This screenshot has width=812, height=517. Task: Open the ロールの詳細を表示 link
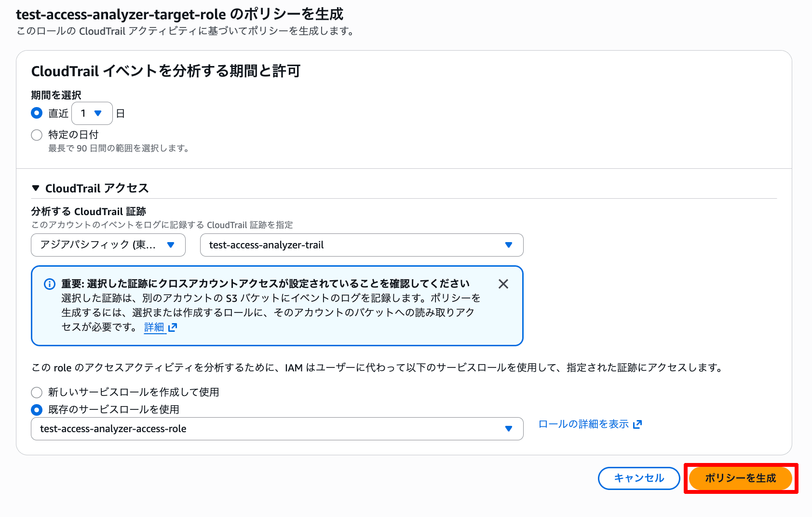pos(583,424)
